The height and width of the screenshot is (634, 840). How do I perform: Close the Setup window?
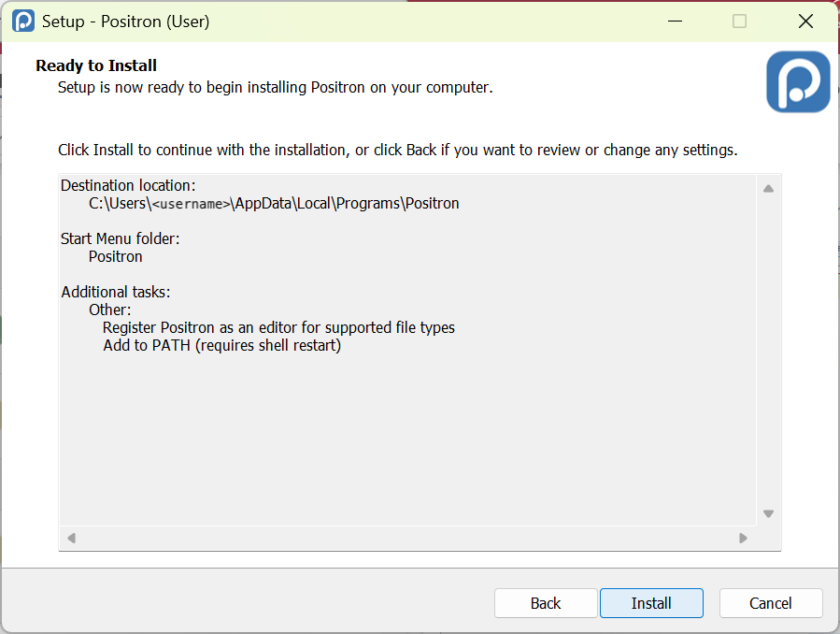805,21
